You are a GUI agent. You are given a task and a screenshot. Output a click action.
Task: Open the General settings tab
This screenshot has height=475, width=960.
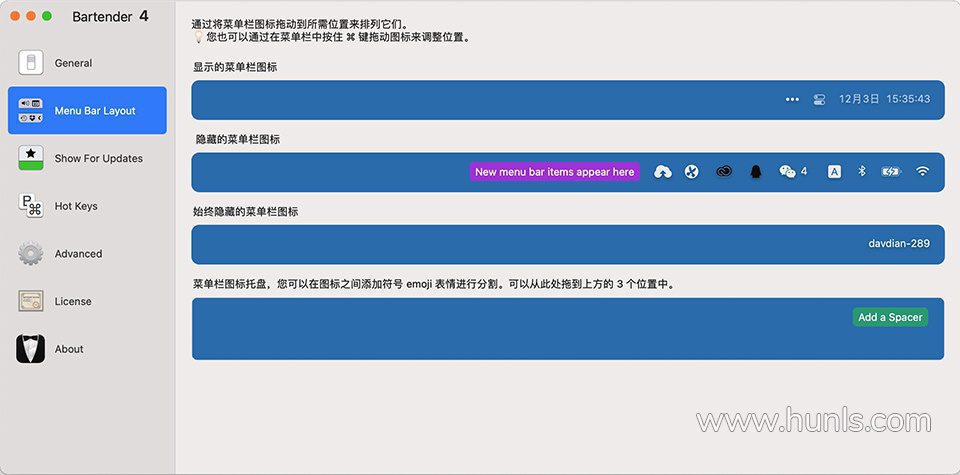87,63
